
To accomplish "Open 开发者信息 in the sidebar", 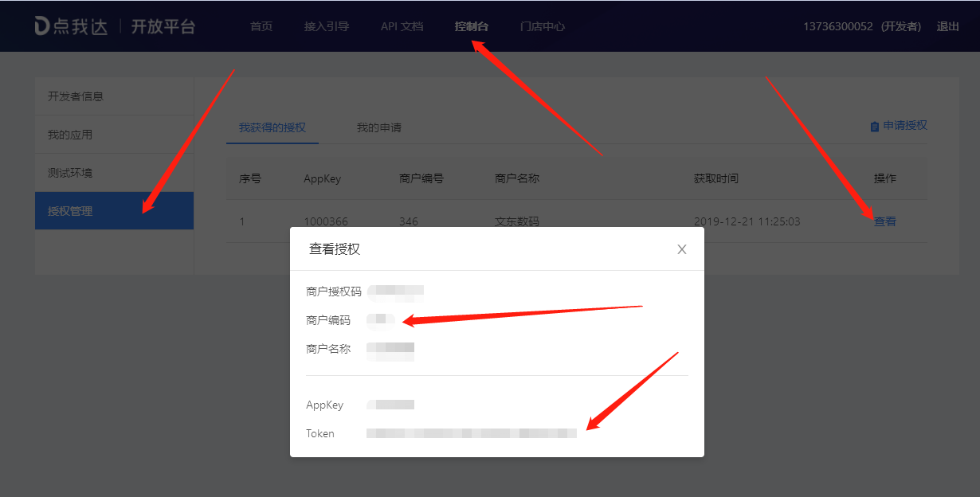I will 114,96.
